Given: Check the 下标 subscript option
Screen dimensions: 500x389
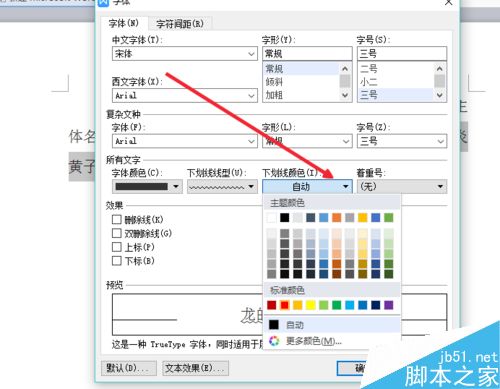Looking at the screenshot, I should point(116,261).
